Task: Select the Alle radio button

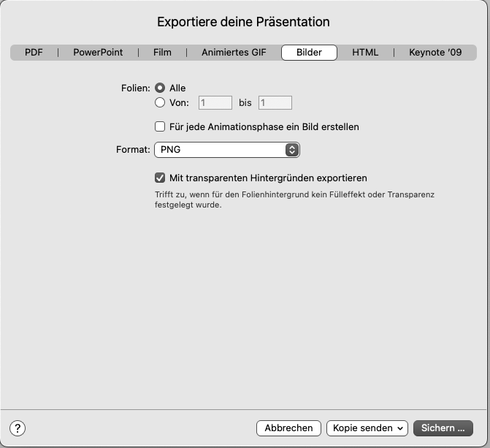Action: (x=160, y=88)
